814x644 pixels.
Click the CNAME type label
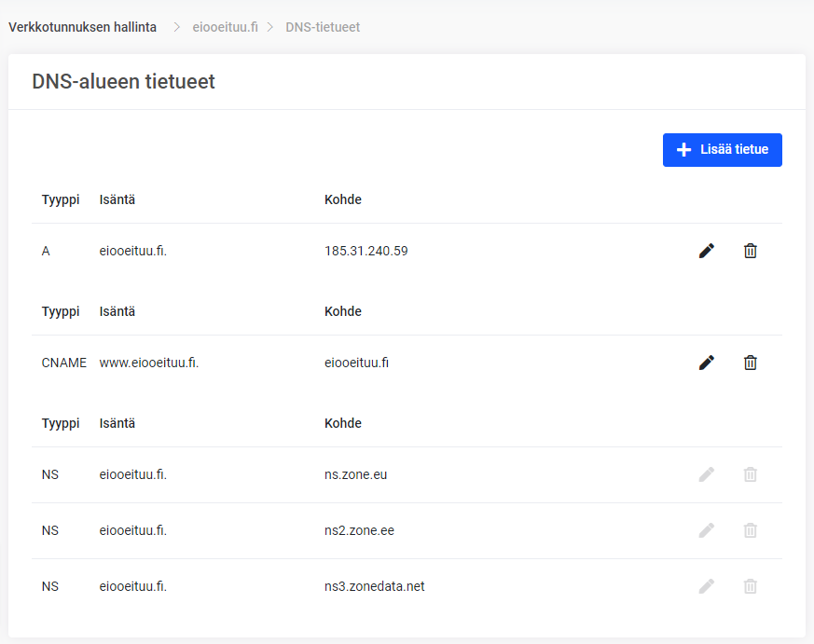[64, 363]
